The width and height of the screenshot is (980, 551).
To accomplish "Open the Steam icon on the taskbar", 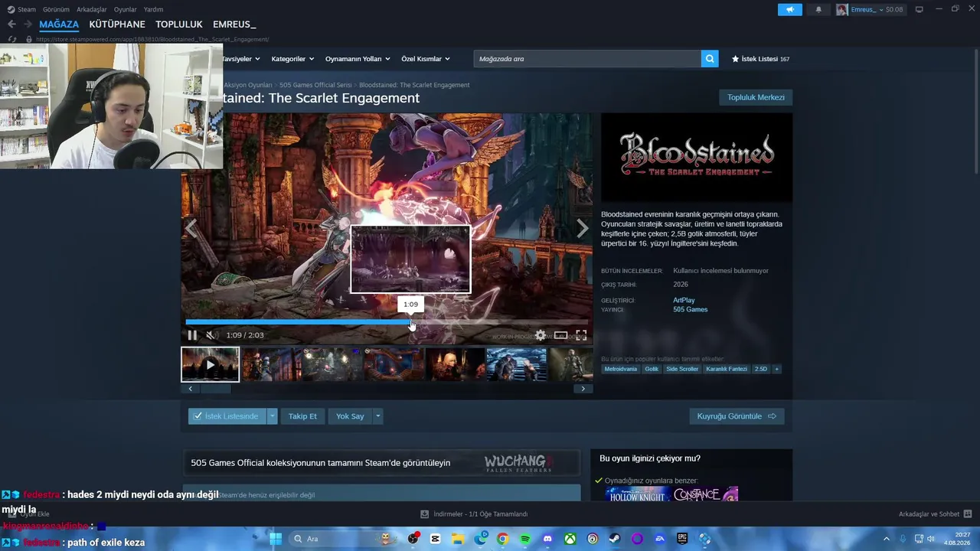I will (x=615, y=539).
